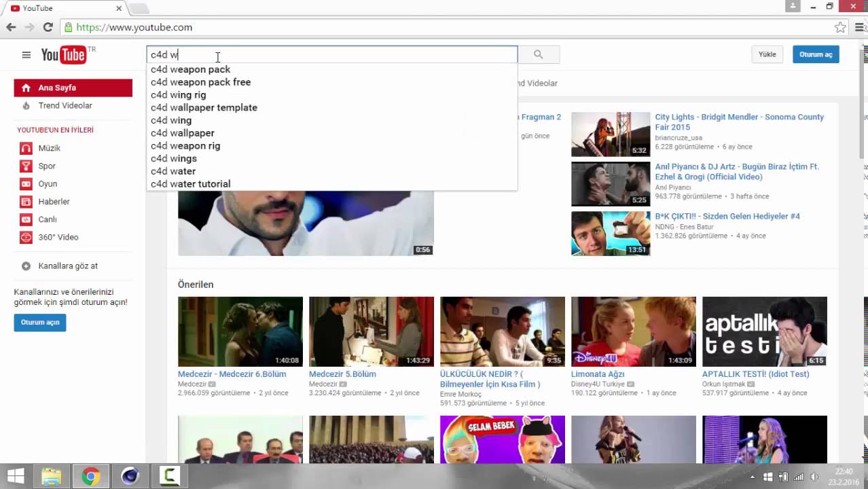
Task: Select suggestion 'c4d wallpaper template'
Action: coord(331,107)
